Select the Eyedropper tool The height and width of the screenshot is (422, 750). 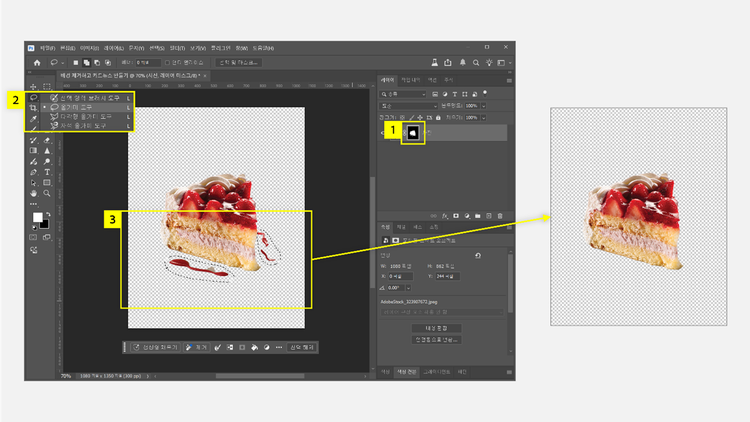(33, 119)
